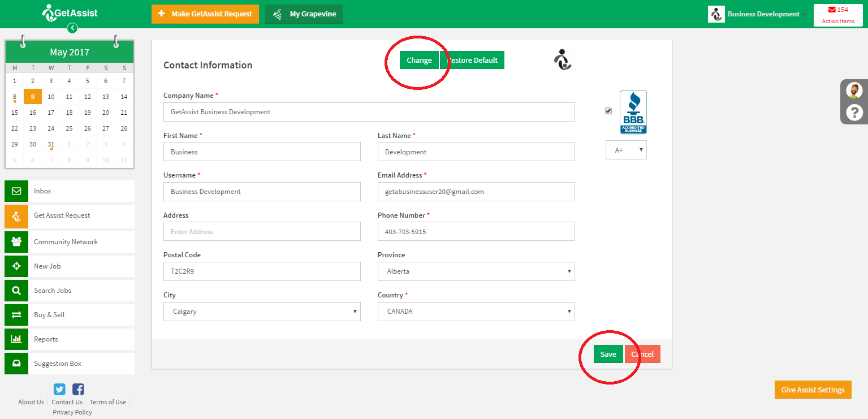Click the Search Jobs magnifier icon
868x419 pixels.
coord(16,291)
